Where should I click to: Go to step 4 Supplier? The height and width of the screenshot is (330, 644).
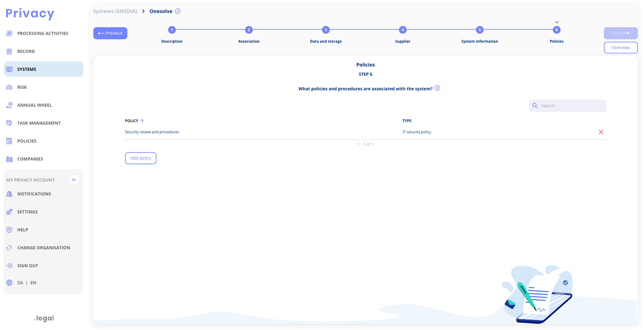tap(403, 30)
